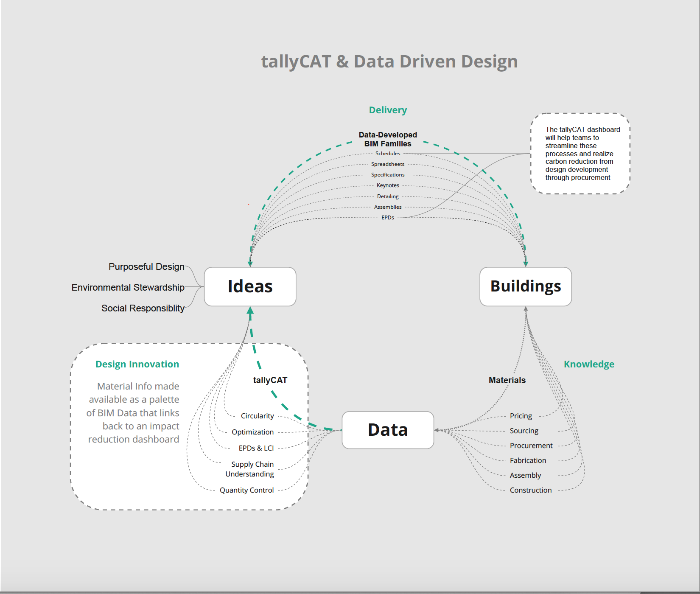700x594 pixels.
Task: Select the Fabrication label
Action: [x=528, y=460]
